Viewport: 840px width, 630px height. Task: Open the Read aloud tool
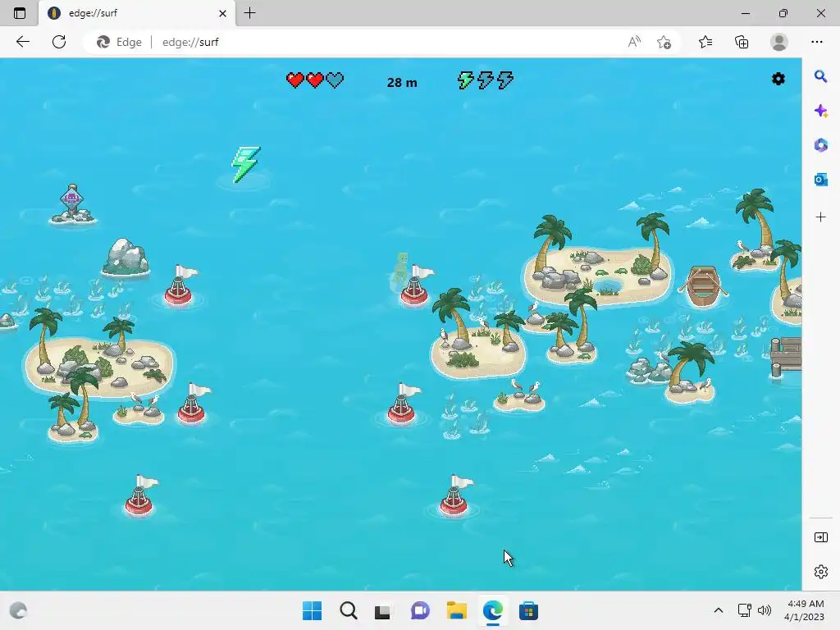(x=634, y=42)
